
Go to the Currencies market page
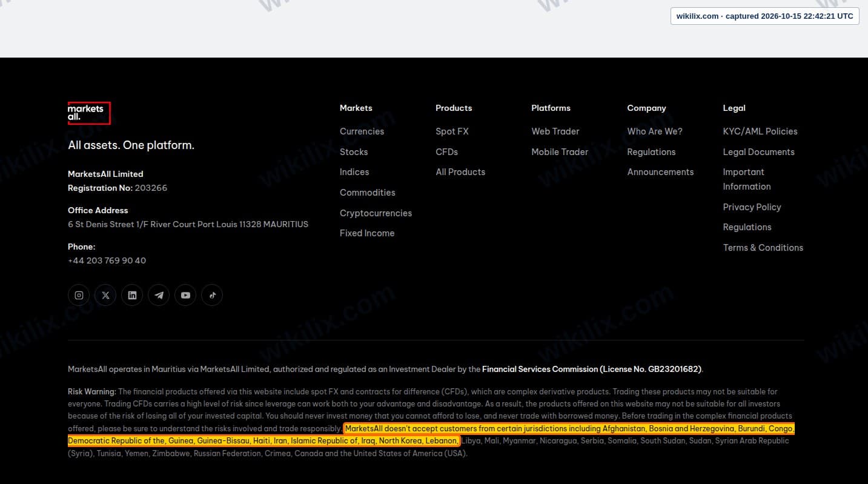click(362, 131)
